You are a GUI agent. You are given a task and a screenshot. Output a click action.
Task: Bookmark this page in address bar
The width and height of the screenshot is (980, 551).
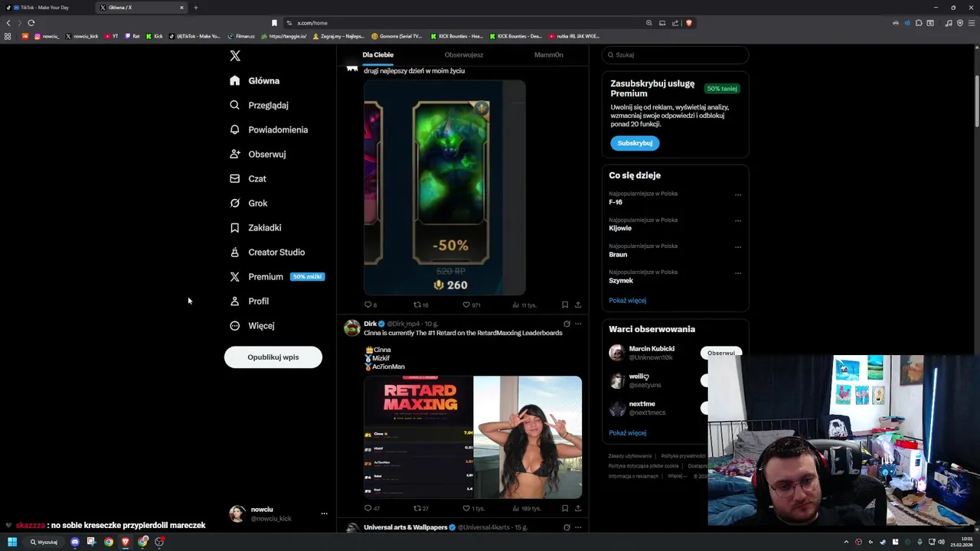274,23
